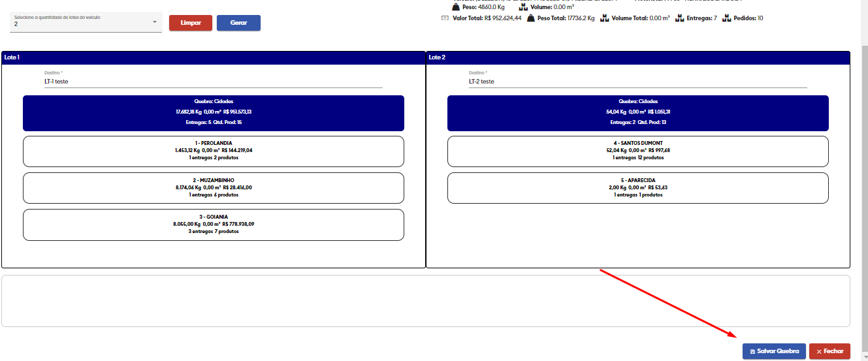
Task: Click the X icon in Fechar
Action: 819,351
